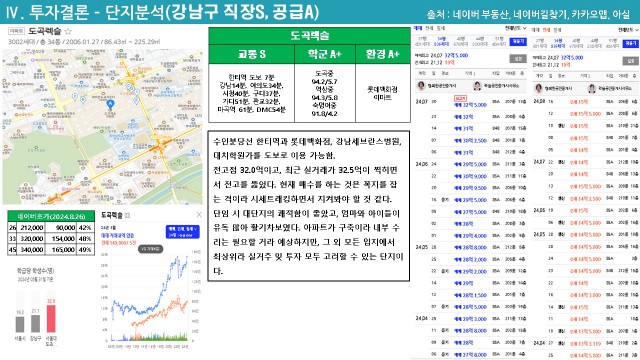This screenshot has height=360, width=640.
Task: Choose the 40평 size in the left listing panel
Action: pos(461,42)
